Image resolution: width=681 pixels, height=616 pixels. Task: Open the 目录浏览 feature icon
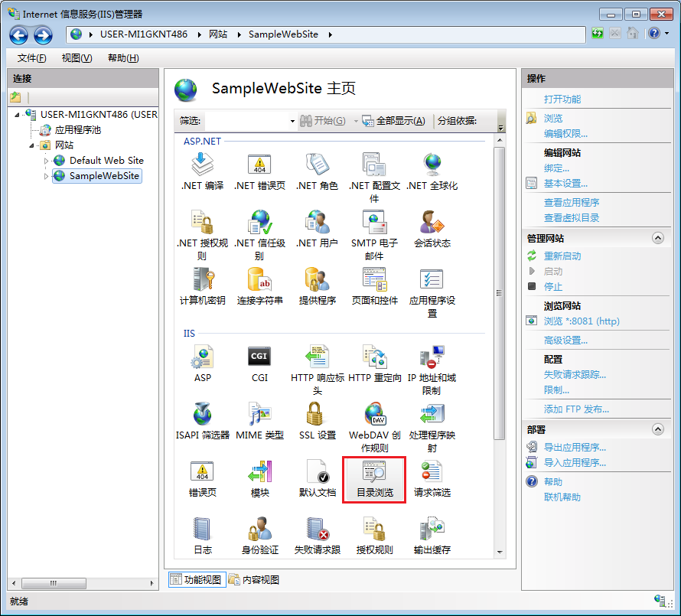click(374, 479)
